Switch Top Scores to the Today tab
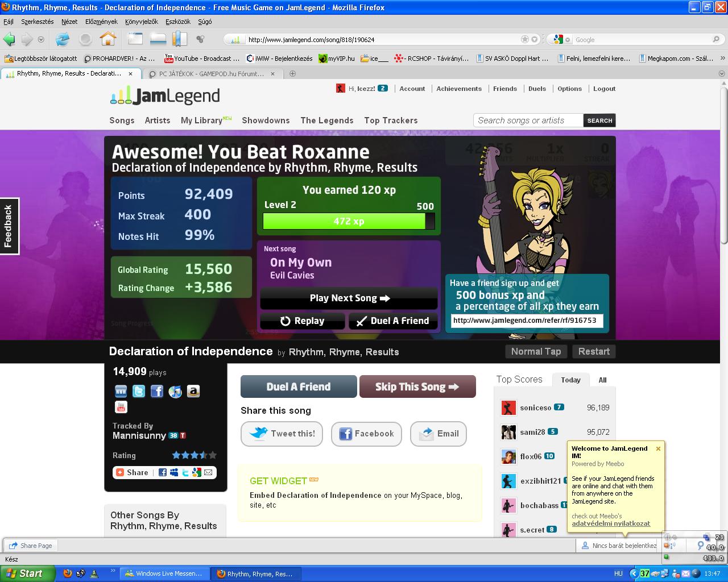This screenshot has width=728, height=582. point(570,380)
